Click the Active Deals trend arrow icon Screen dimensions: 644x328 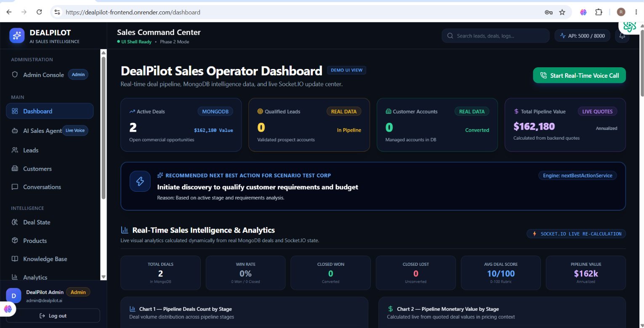pos(132,111)
